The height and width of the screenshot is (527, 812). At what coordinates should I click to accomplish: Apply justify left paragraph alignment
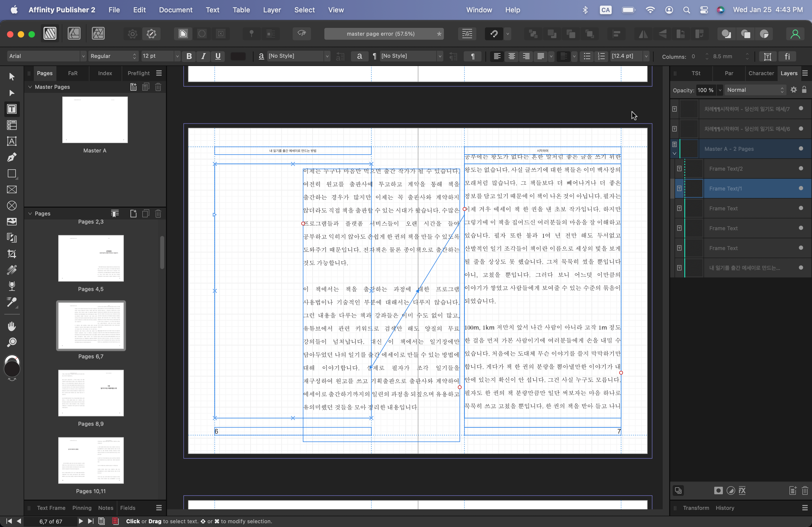point(541,56)
